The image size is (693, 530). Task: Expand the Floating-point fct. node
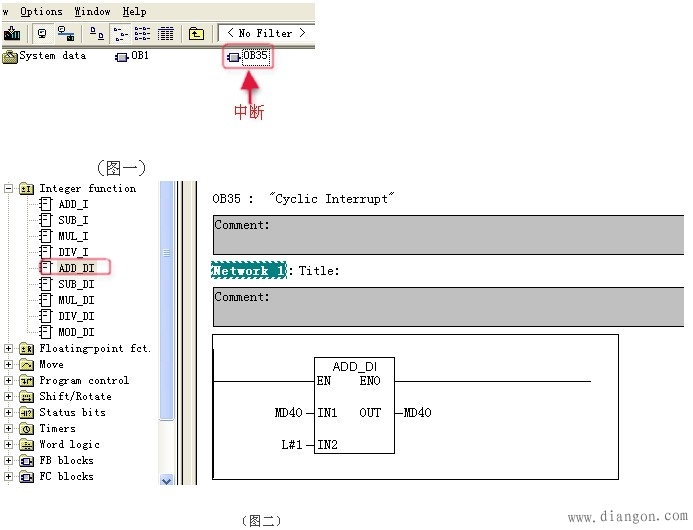point(9,349)
